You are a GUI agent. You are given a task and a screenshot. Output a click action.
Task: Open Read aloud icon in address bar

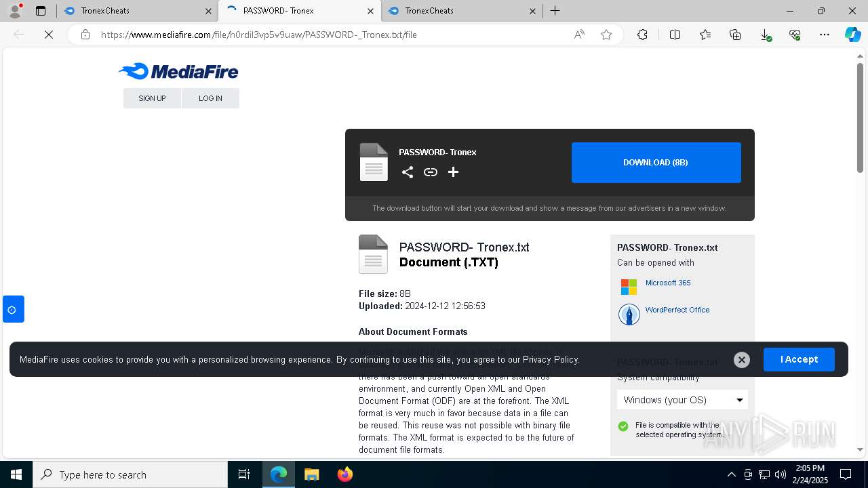click(x=579, y=35)
